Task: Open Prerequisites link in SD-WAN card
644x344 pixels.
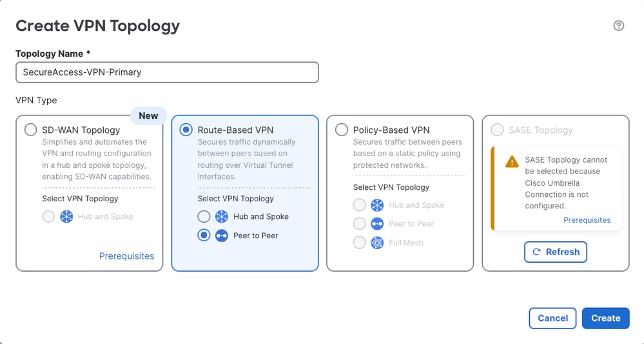Action: click(126, 256)
